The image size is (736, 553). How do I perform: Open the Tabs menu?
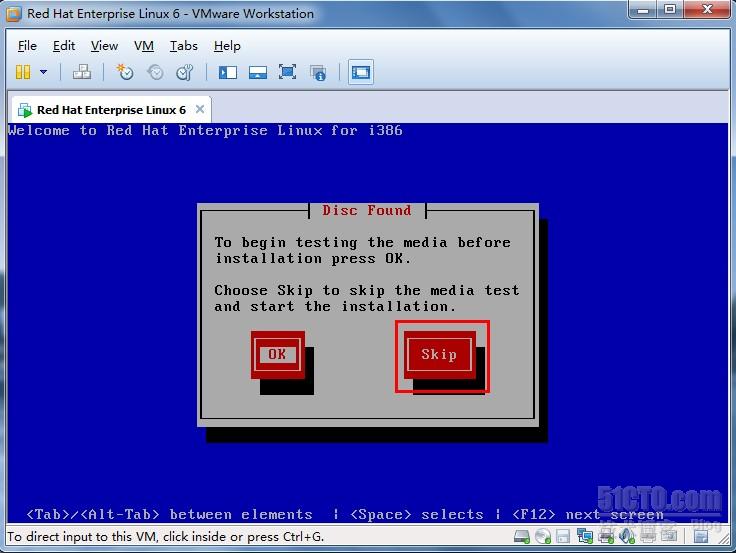(184, 46)
